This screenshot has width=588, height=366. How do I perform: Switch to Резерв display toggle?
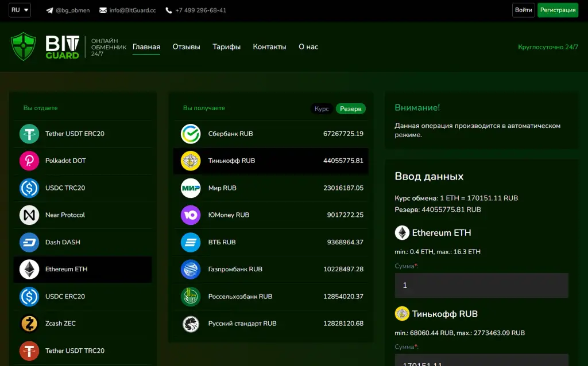click(351, 108)
